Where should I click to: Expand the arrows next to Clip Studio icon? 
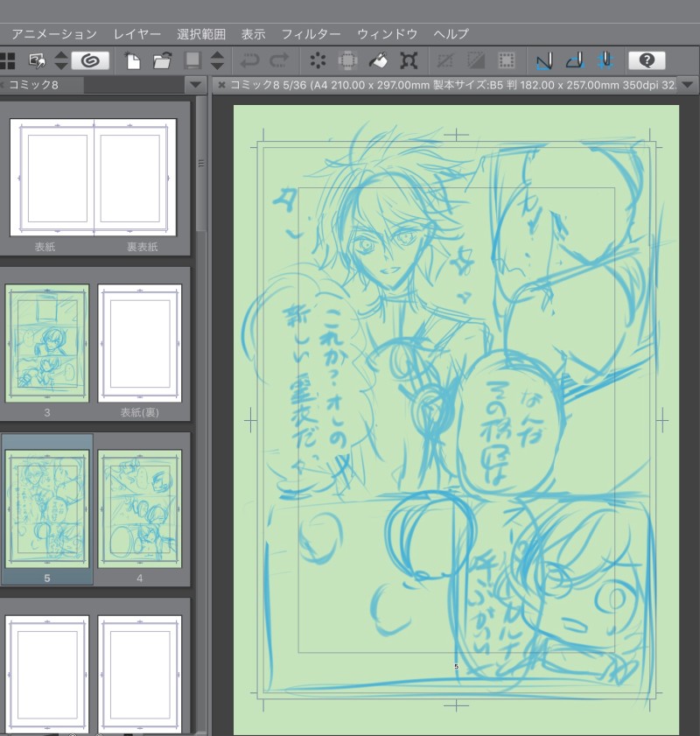pyautogui.click(x=61, y=60)
